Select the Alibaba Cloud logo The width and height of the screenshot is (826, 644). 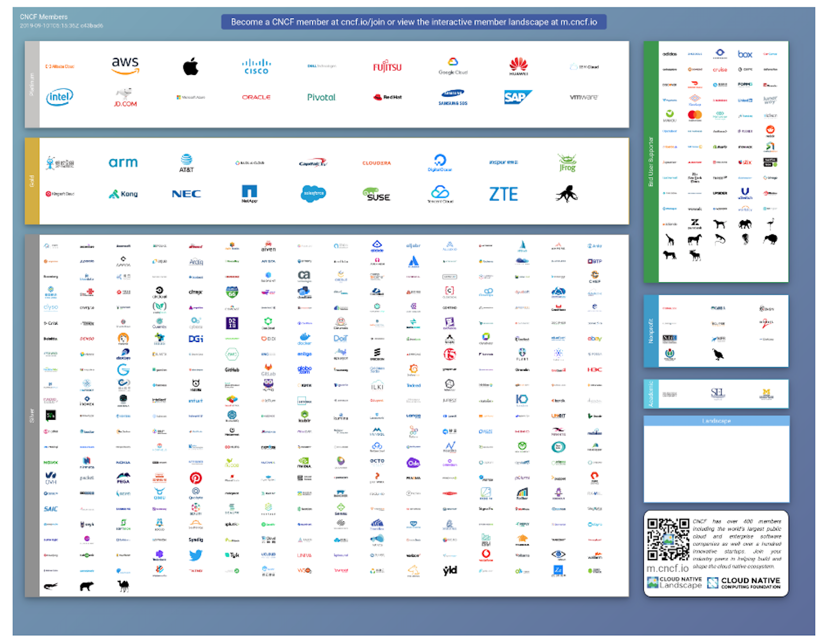60,66
